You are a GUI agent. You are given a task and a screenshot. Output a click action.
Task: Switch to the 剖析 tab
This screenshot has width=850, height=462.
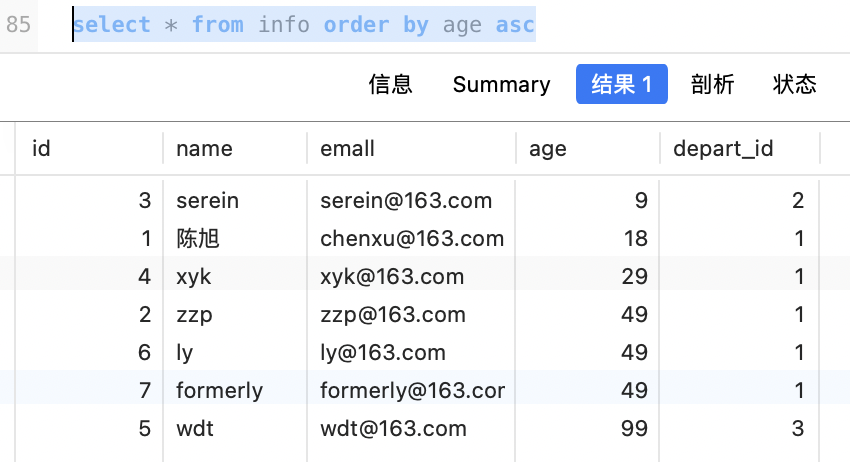pyautogui.click(x=712, y=85)
